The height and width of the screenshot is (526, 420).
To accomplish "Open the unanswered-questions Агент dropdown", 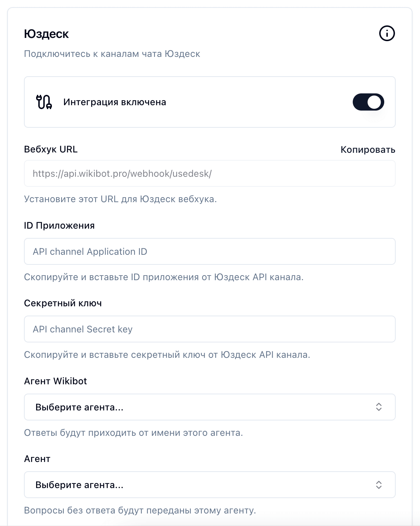I will click(x=210, y=485).
